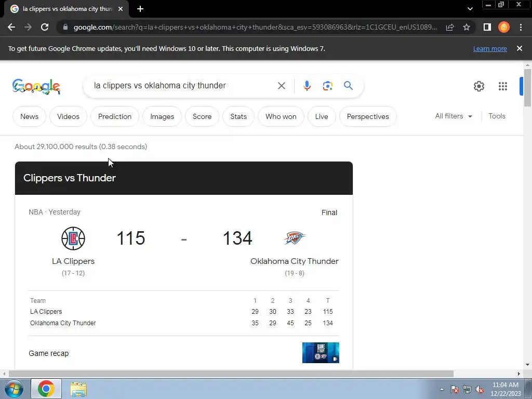Image resolution: width=532 pixels, height=399 pixels.
Task: Select the Live filter chip
Action: click(x=322, y=116)
